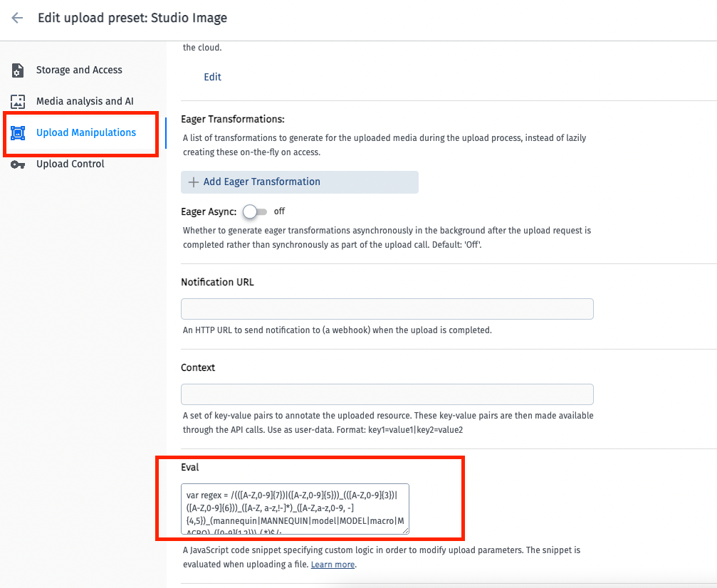Click the Eval textarea resize handle
The width and height of the screenshot is (717, 588).
406,530
